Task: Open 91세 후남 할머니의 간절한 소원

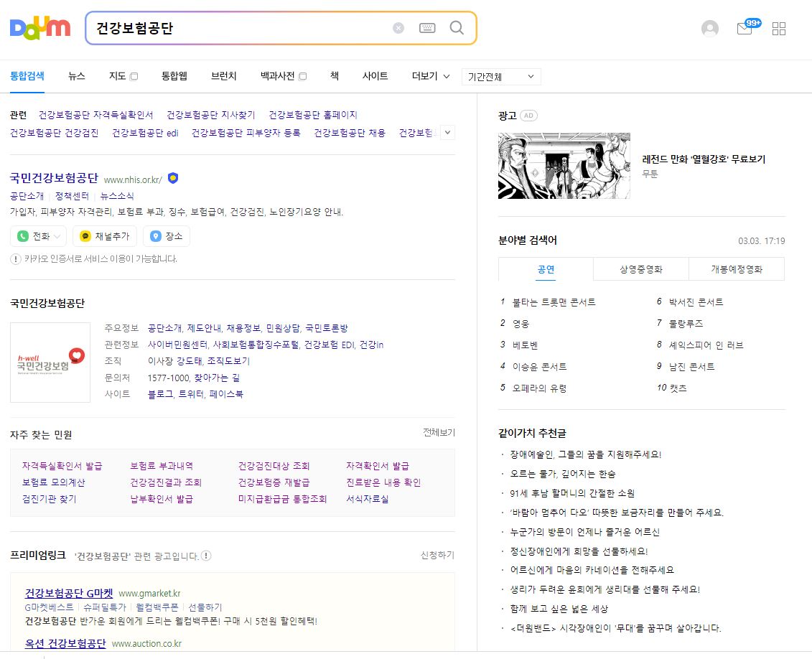Action: click(x=572, y=493)
